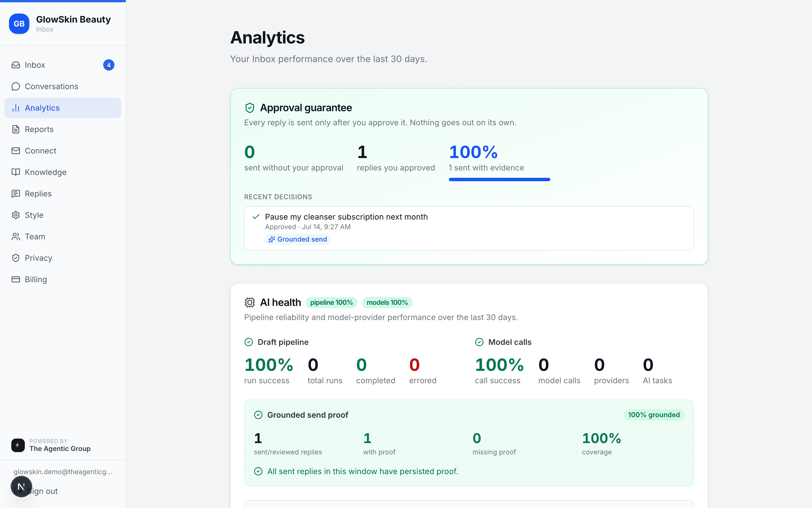Open the Conversations page
The height and width of the screenshot is (508, 812).
tap(63, 86)
